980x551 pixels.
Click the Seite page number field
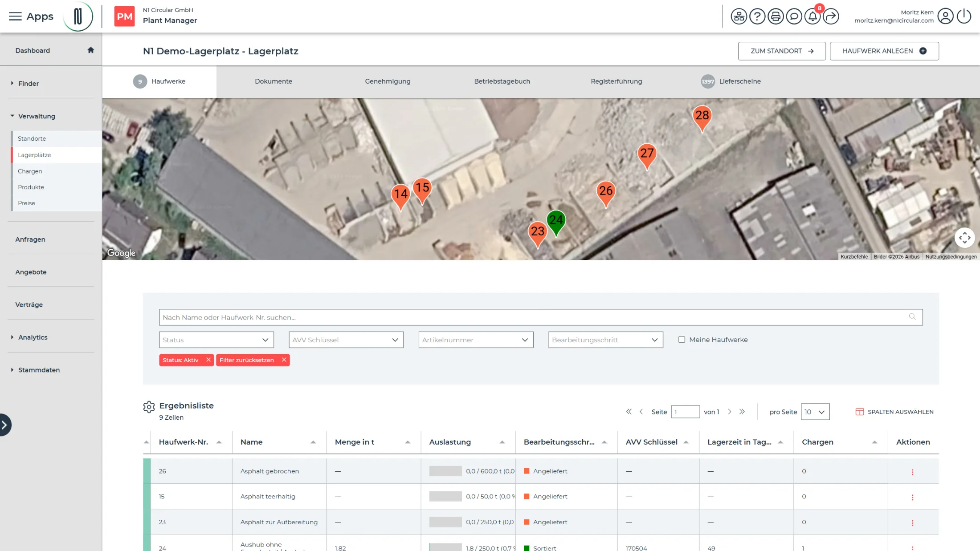click(x=685, y=412)
